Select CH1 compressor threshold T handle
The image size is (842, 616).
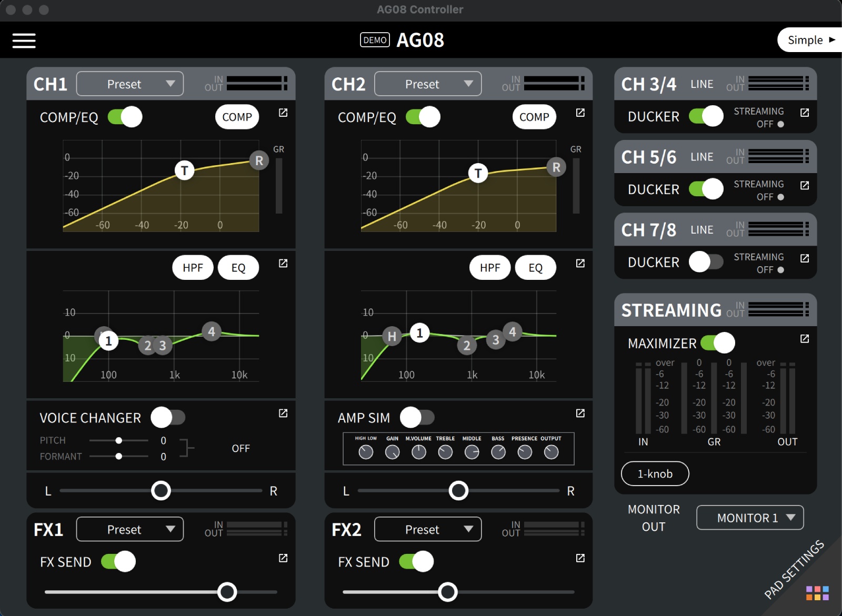[184, 170]
